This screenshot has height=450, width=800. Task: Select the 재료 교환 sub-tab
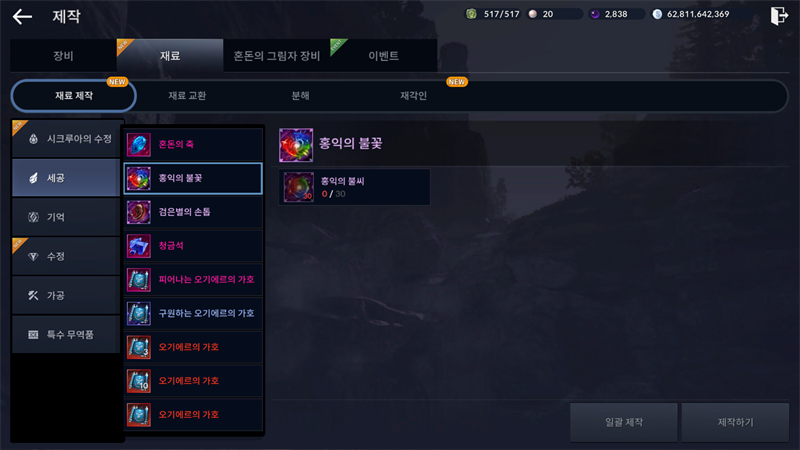[187, 95]
